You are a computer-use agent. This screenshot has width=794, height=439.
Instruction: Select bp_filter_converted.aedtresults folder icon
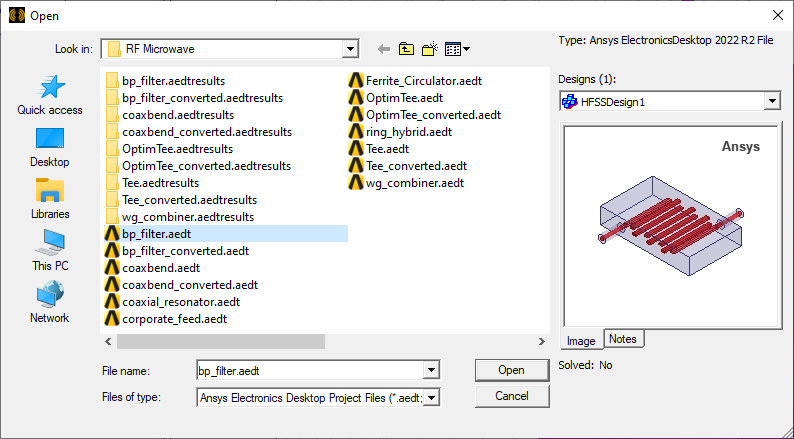coord(112,98)
